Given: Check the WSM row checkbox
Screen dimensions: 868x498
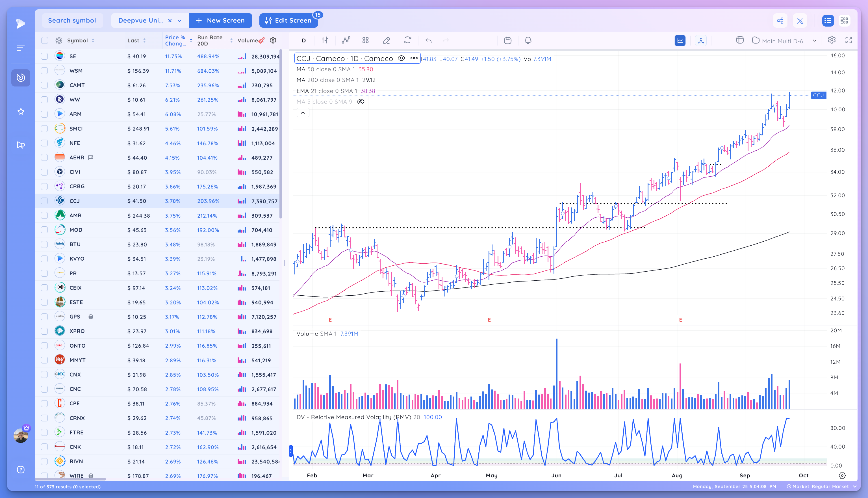Looking at the screenshot, I should point(44,71).
